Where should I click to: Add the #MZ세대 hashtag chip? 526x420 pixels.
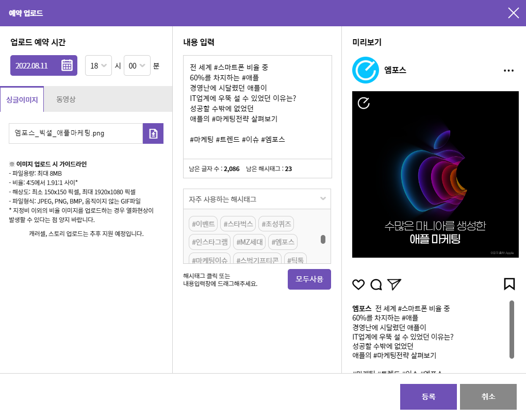(249, 242)
